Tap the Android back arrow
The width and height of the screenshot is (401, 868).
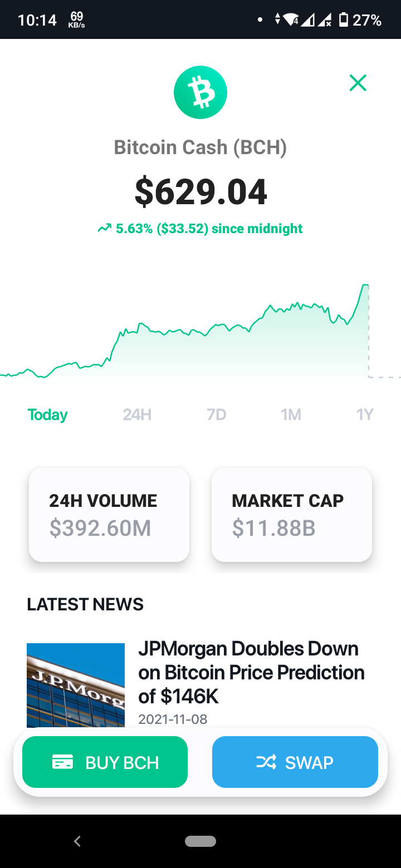(x=77, y=841)
